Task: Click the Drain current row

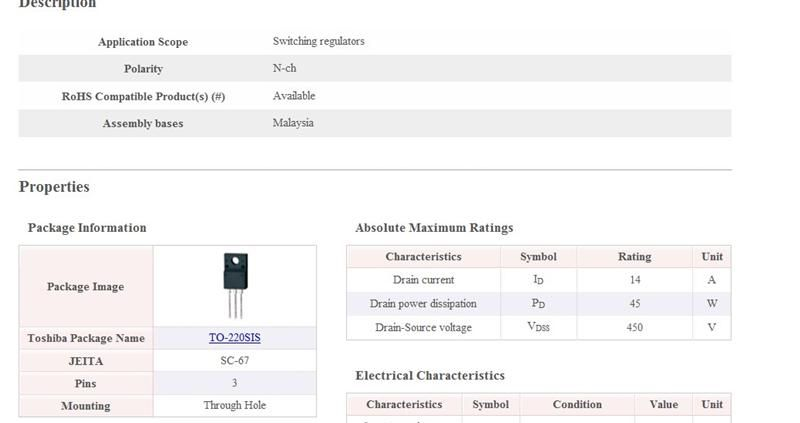Action: click(423, 280)
